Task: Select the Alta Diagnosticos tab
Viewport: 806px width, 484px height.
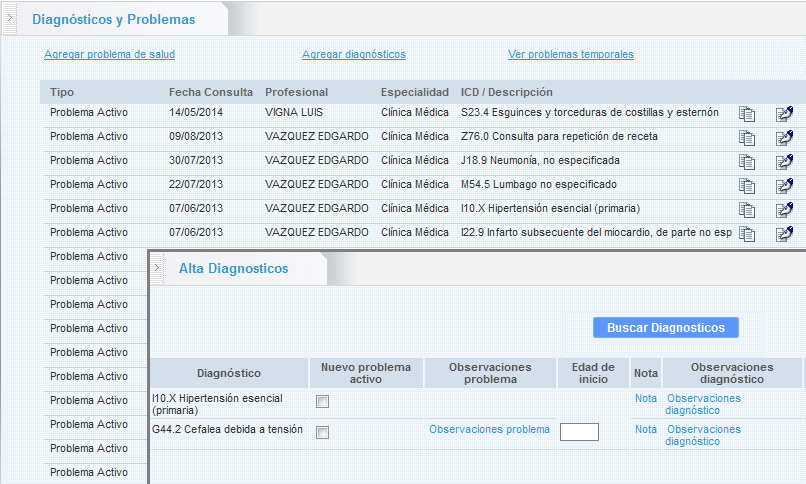Action: 233,268
